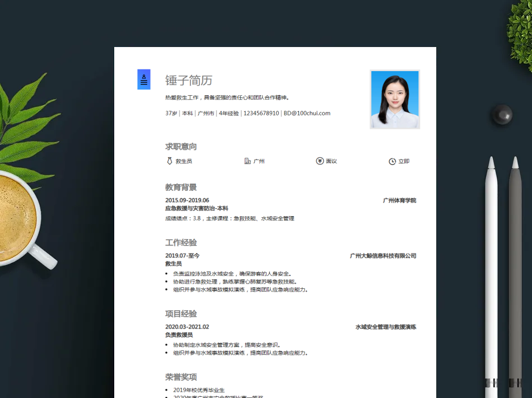
Task: Click the availability text 立即
Action: click(404, 161)
